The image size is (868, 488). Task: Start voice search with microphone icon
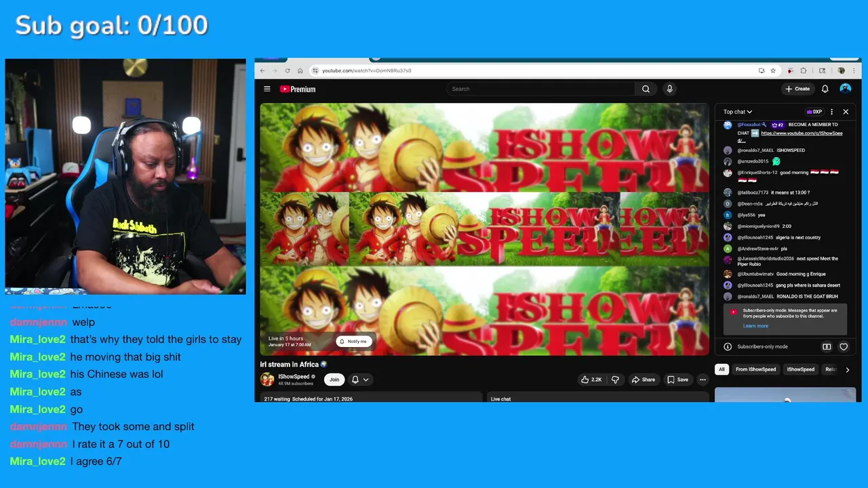(x=669, y=89)
